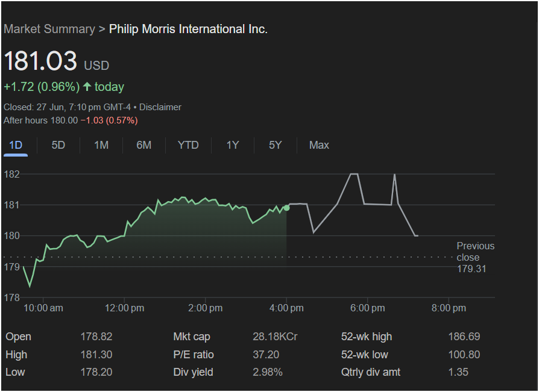
Task: Select the 1D time range tab
Action: [16, 145]
